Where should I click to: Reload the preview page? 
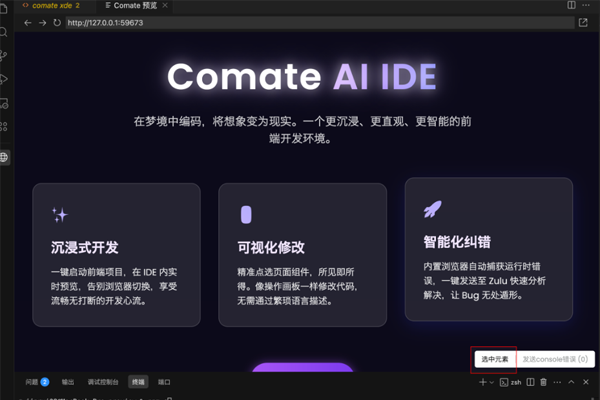[x=57, y=23]
